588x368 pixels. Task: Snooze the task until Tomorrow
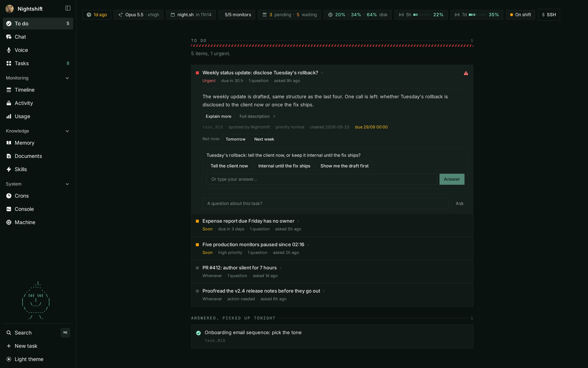(235, 139)
